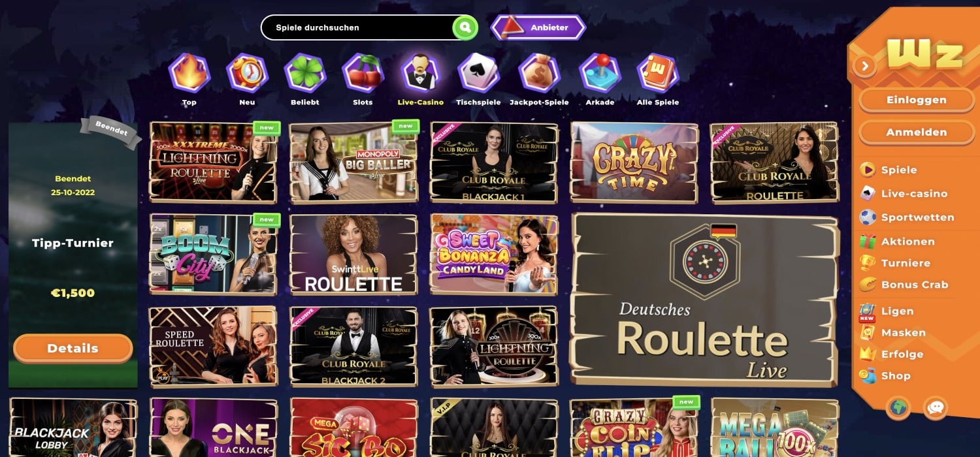This screenshot has width=980, height=457.
Task: Launch the Crazy Time game thumbnail
Action: (634, 161)
